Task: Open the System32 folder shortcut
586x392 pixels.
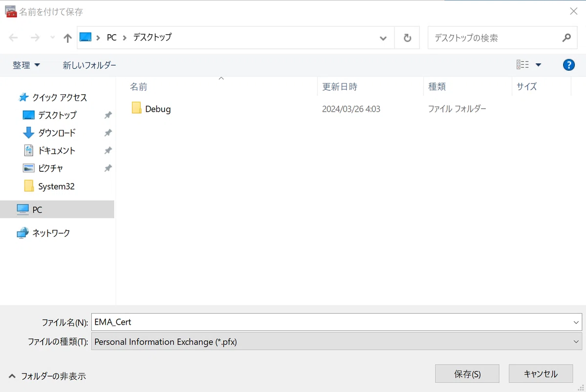Action: coord(56,186)
